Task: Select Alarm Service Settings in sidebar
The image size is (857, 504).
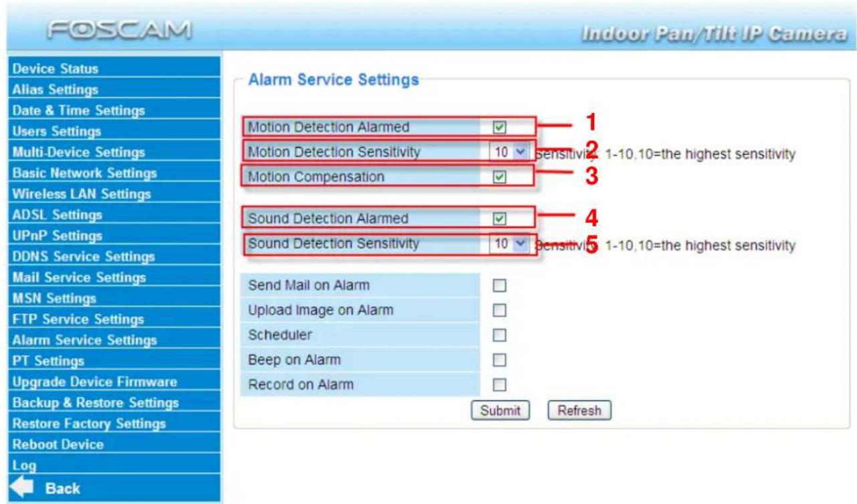Action: tap(114, 340)
